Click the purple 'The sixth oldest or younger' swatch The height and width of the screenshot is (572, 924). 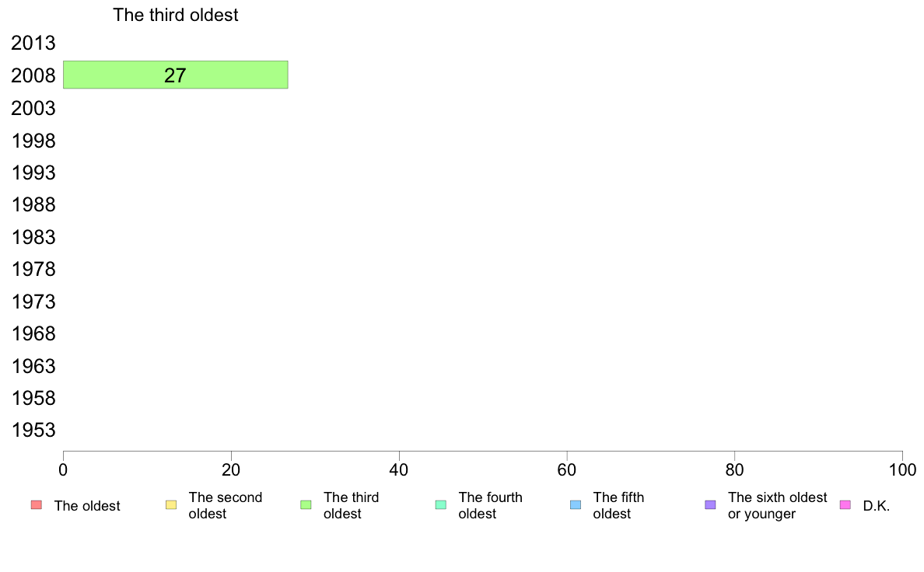tap(711, 505)
